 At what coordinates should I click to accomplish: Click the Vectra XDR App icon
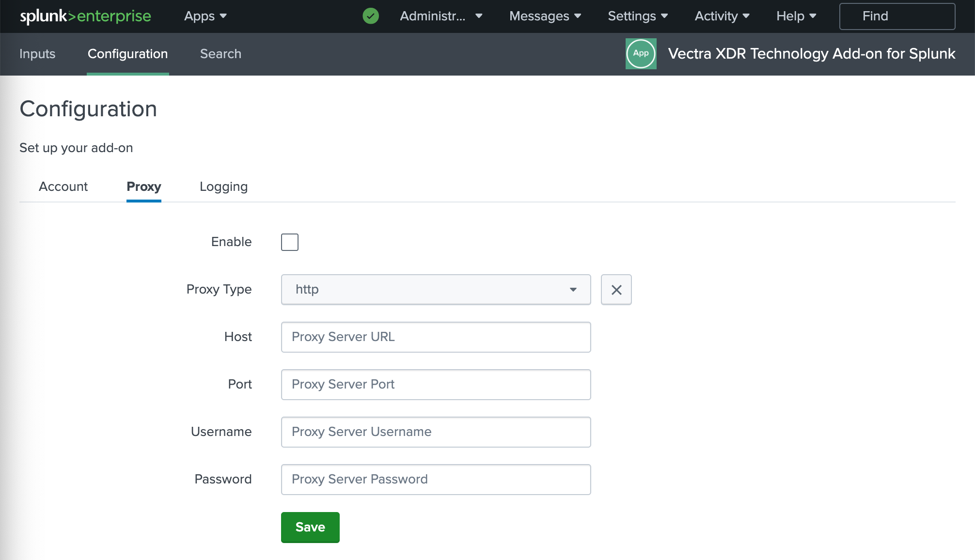click(641, 54)
